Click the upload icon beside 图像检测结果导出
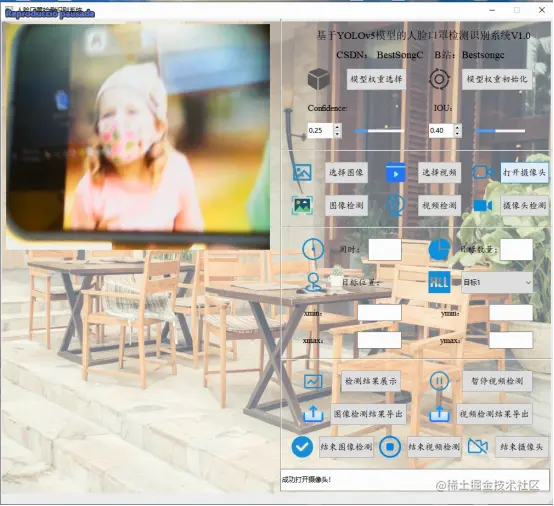 313,414
